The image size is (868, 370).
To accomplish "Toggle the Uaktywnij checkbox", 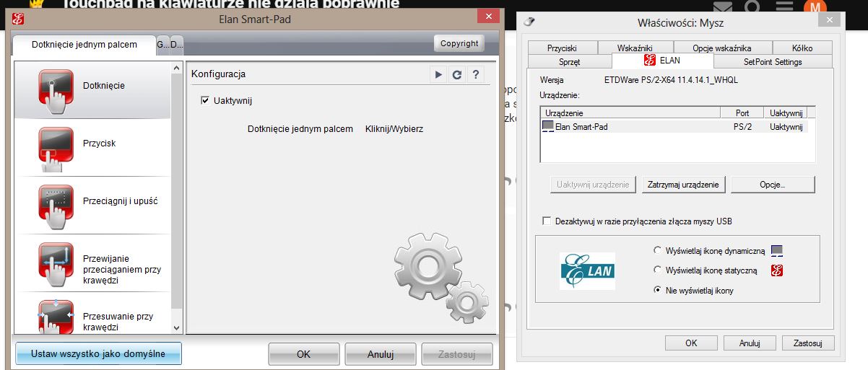I will point(205,101).
